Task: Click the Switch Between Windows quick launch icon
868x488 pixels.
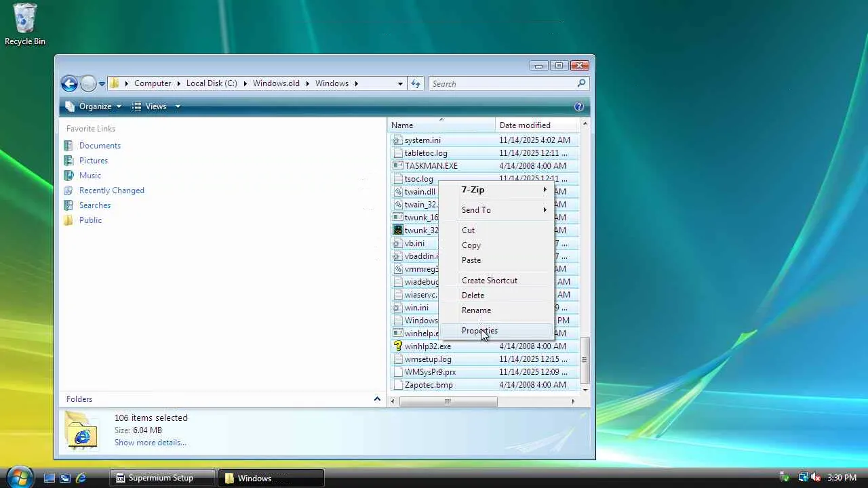Action: click(x=65, y=478)
